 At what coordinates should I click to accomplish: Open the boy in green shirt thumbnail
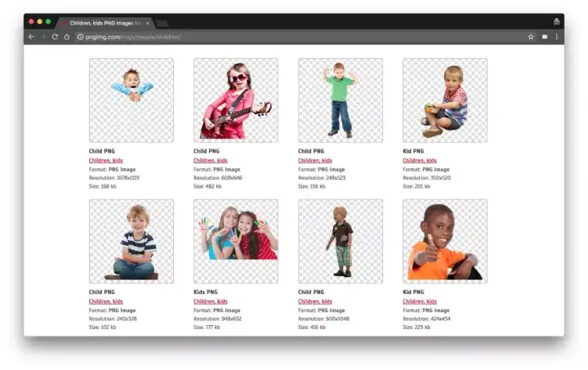pos(341,100)
